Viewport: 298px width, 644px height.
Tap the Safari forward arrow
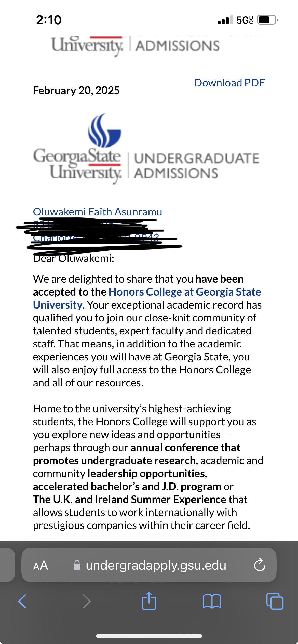tap(87, 601)
